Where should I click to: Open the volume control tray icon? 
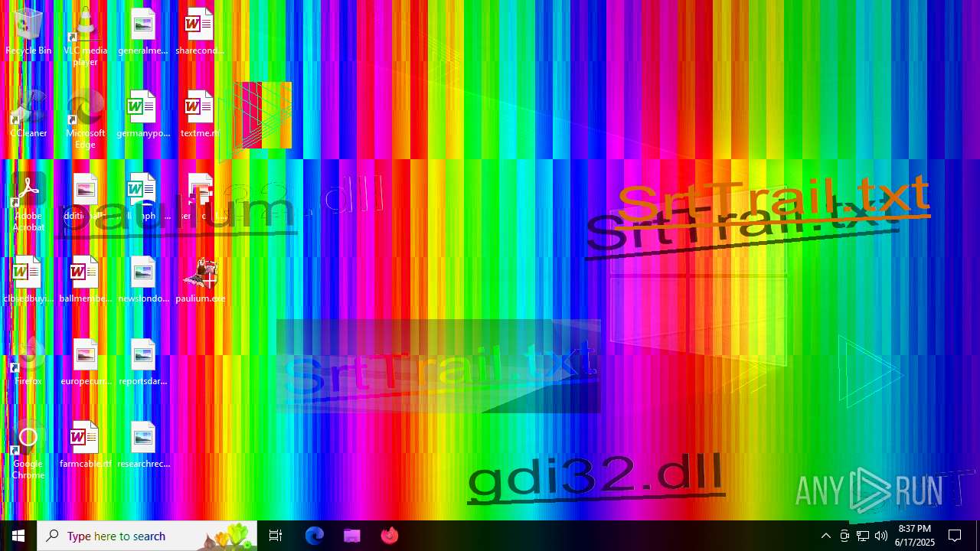tap(881, 536)
